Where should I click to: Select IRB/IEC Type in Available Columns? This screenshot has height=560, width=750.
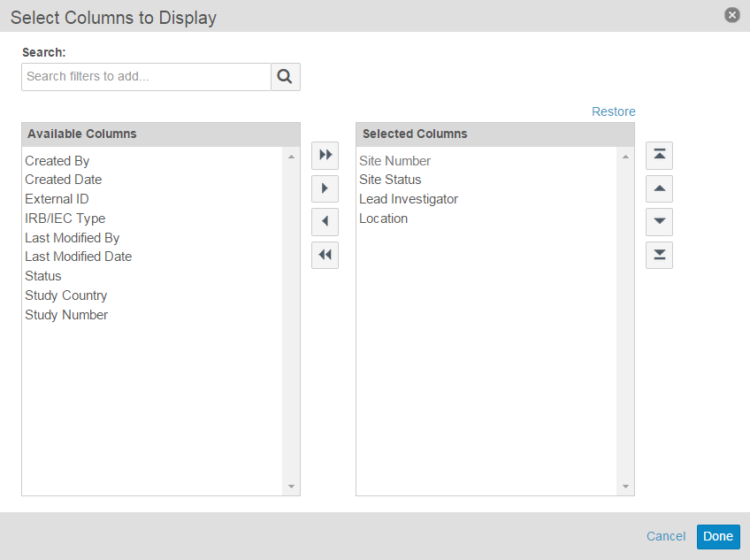[65, 219]
